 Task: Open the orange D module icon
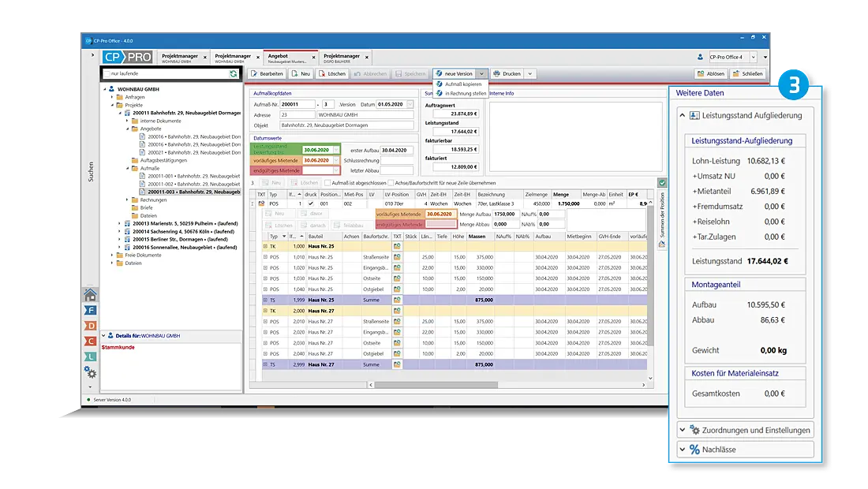(x=90, y=326)
